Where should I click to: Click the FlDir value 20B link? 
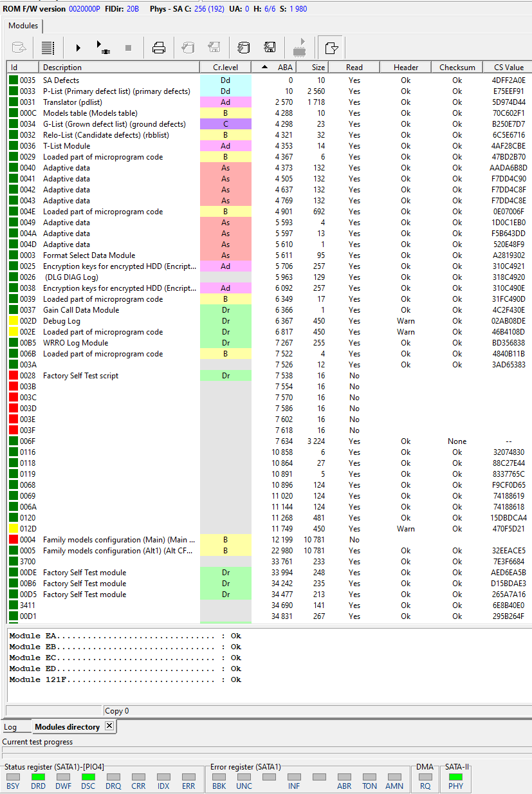133,8
